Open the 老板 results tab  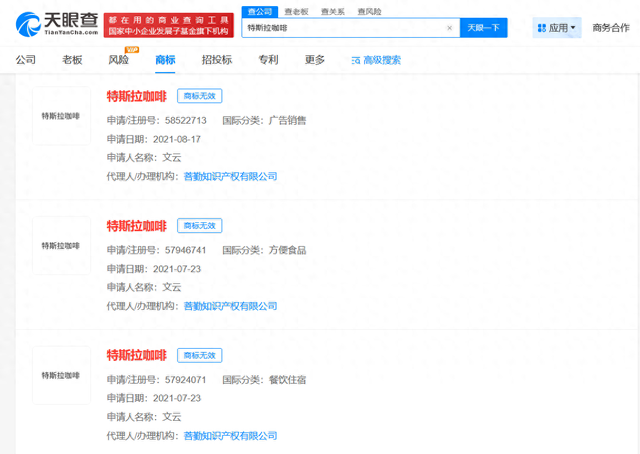(x=72, y=60)
